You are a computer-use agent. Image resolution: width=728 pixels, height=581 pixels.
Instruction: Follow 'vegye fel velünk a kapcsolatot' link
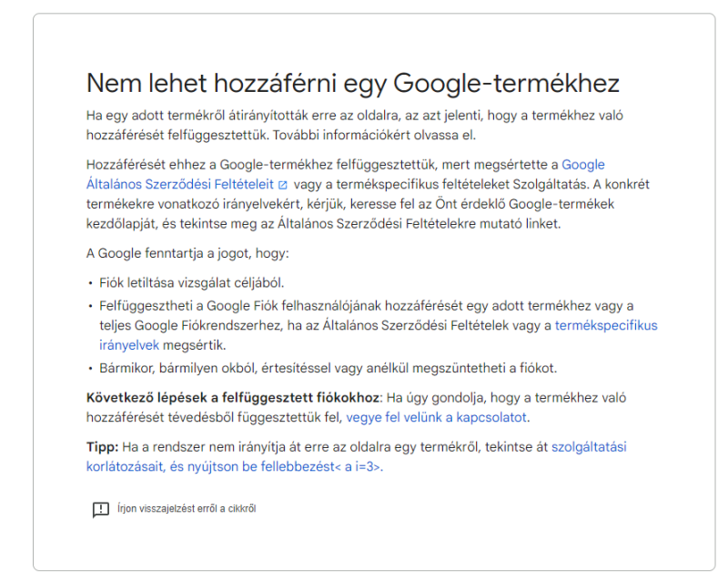pos(437,417)
